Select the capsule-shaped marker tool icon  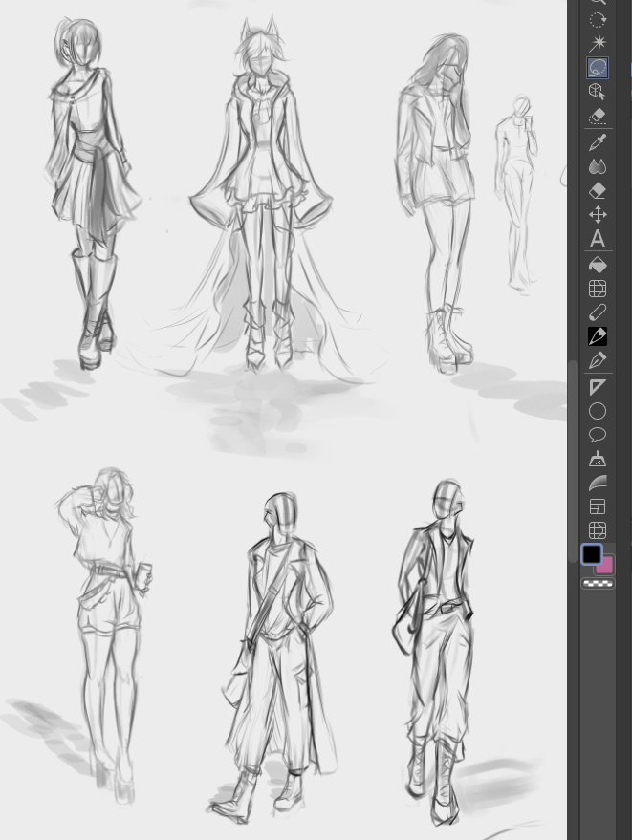pos(598,312)
